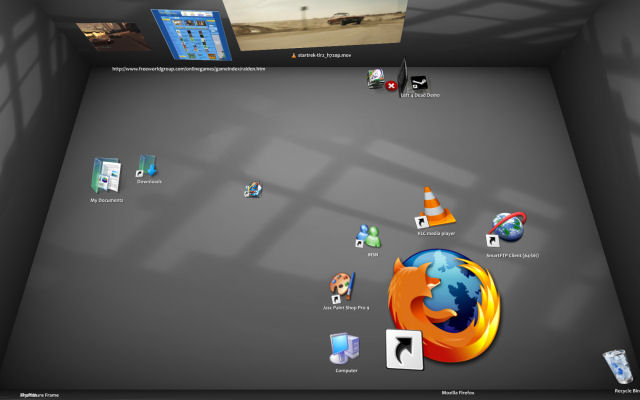The image size is (640, 400).
Task: Open the Computer icon
Action: (x=344, y=348)
